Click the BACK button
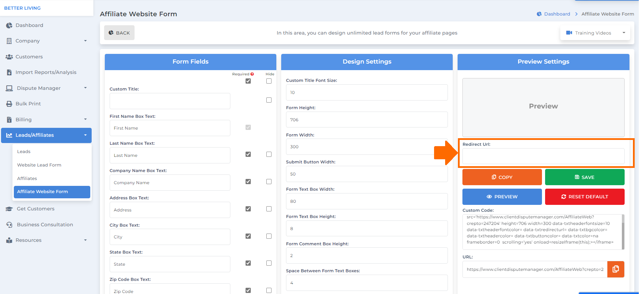Screen dimensions: 644x294 [x=119, y=33]
